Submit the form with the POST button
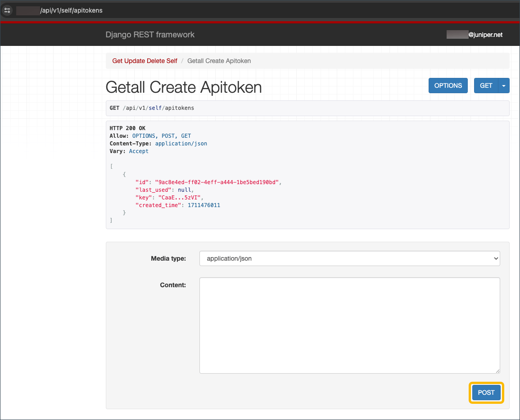The height and width of the screenshot is (420, 520). click(x=486, y=393)
